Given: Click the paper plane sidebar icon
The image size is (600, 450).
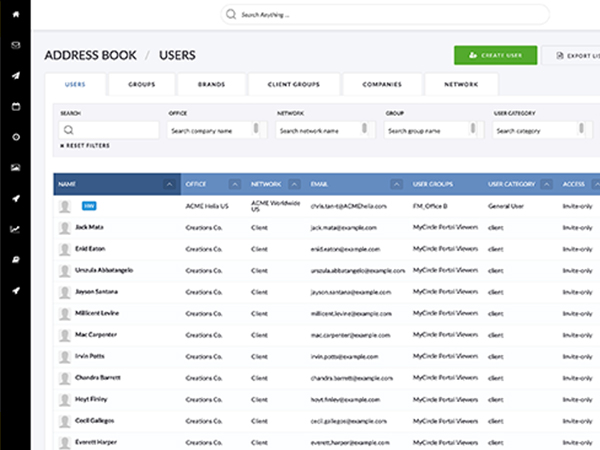Looking at the screenshot, I should (16, 75).
